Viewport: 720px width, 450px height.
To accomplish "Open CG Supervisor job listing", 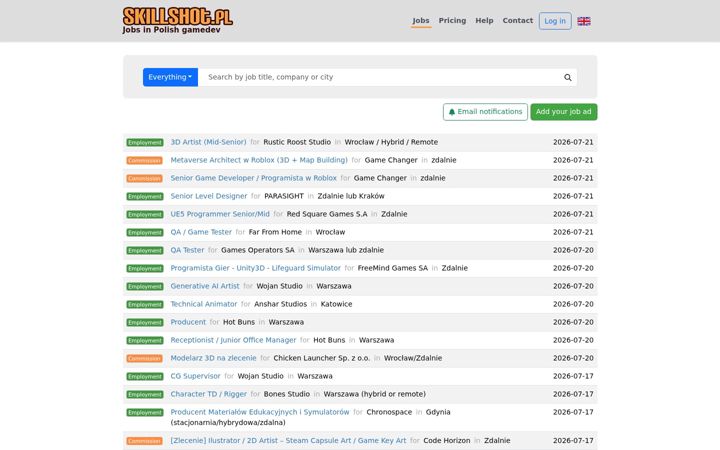I will (x=195, y=376).
